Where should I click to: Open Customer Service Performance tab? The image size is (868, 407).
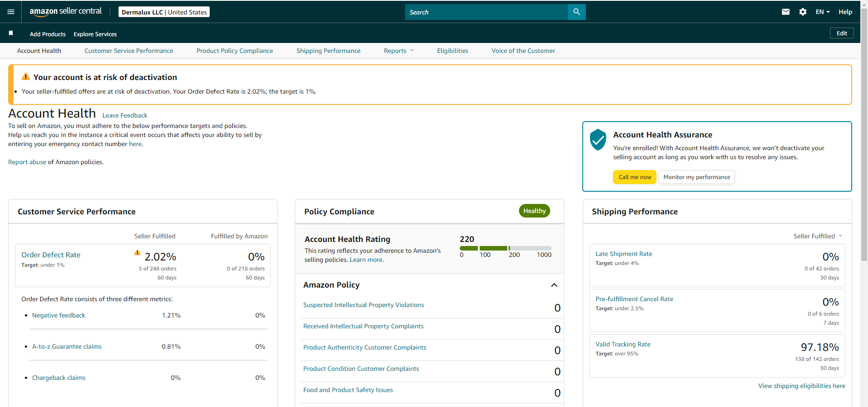tap(129, 51)
